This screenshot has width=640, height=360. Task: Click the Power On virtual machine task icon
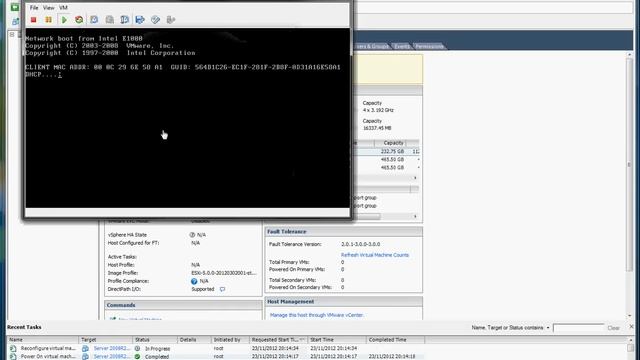point(13,357)
